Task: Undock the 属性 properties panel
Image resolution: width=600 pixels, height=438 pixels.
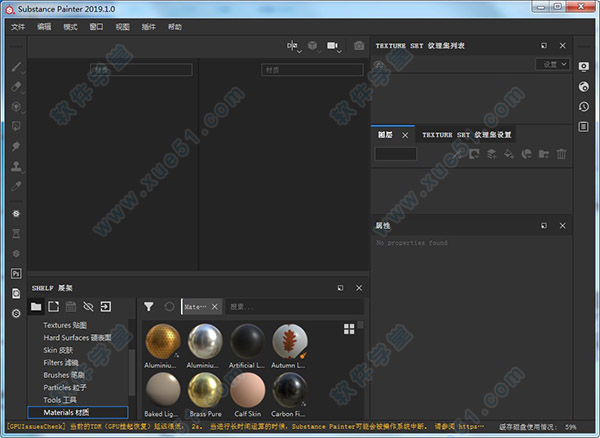Action: click(544, 226)
